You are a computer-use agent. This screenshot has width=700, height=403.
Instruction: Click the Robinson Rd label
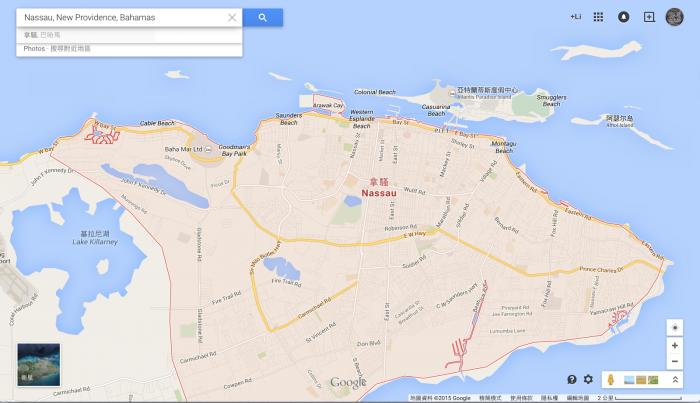coord(400,228)
